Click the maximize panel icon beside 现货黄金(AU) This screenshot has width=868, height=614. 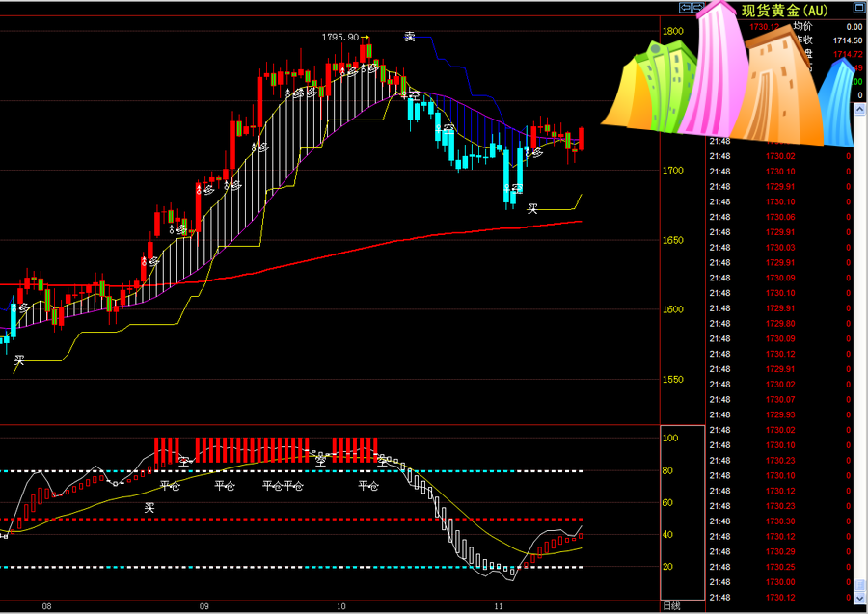[x=858, y=8]
